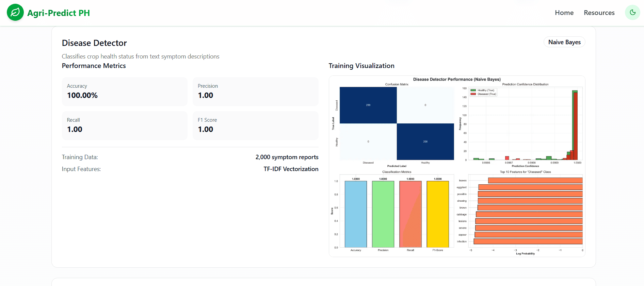Select the Recall metric card

tap(125, 126)
